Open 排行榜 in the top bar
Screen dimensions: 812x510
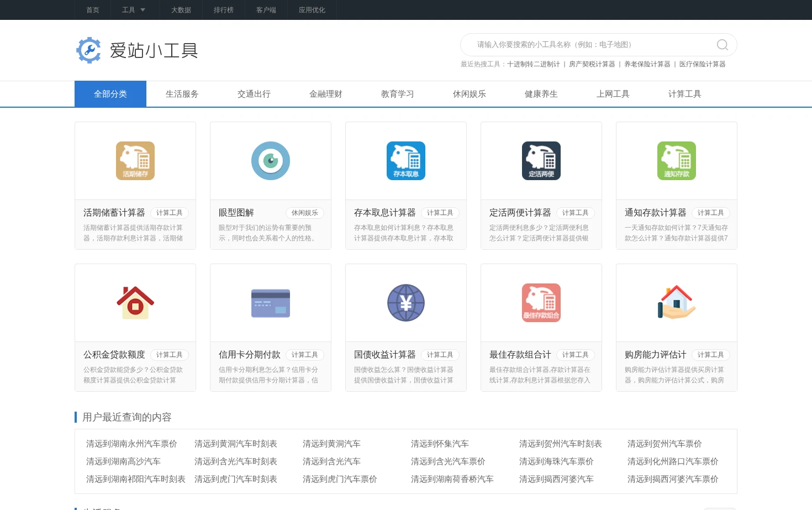224,10
